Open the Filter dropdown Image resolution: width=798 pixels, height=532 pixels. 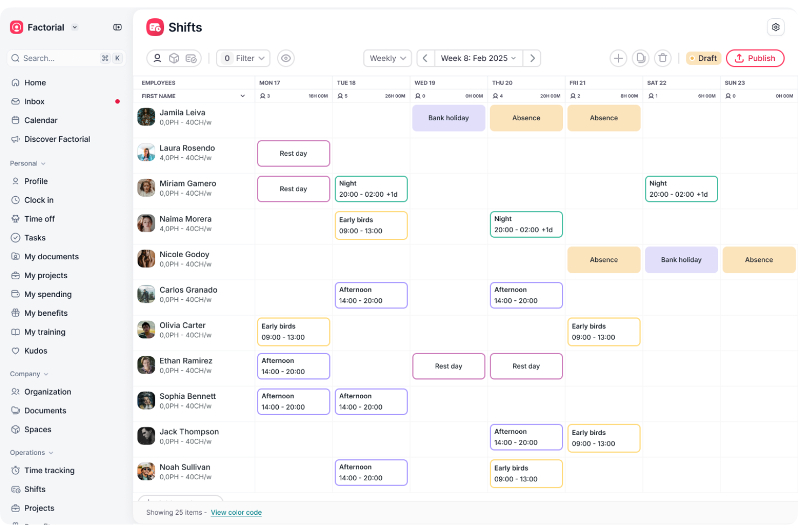pyautogui.click(x=243, y=58)
